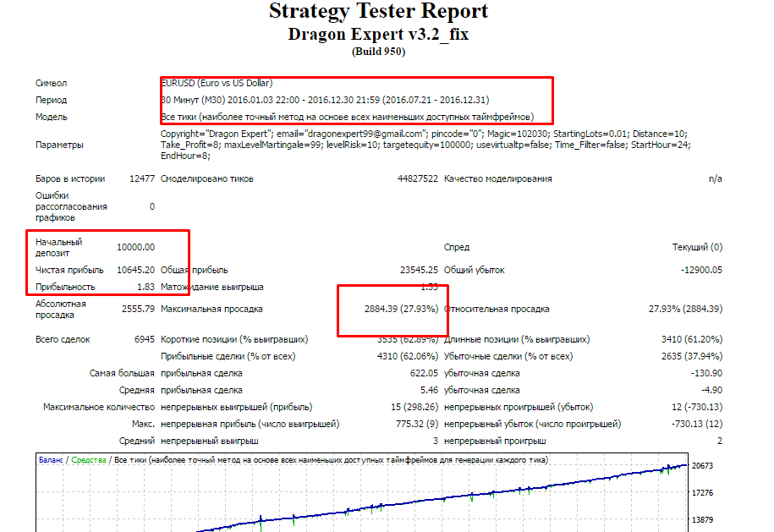The height and width of the screenshot is (532, 774).
Task: Click the Средства chart legend label
Action: click(88, 460)
